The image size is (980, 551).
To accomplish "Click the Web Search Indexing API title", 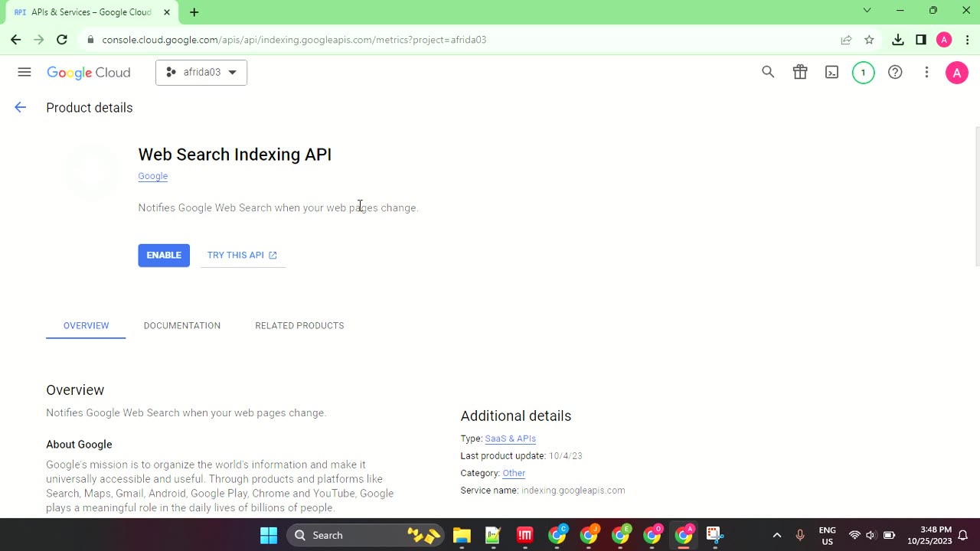I will click(x=235, y=155).
